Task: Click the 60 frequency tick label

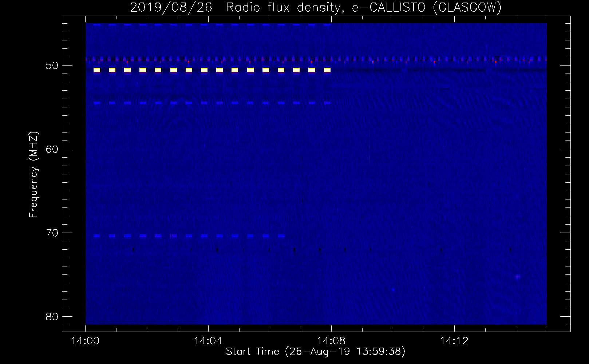Action: click(52, 149)
